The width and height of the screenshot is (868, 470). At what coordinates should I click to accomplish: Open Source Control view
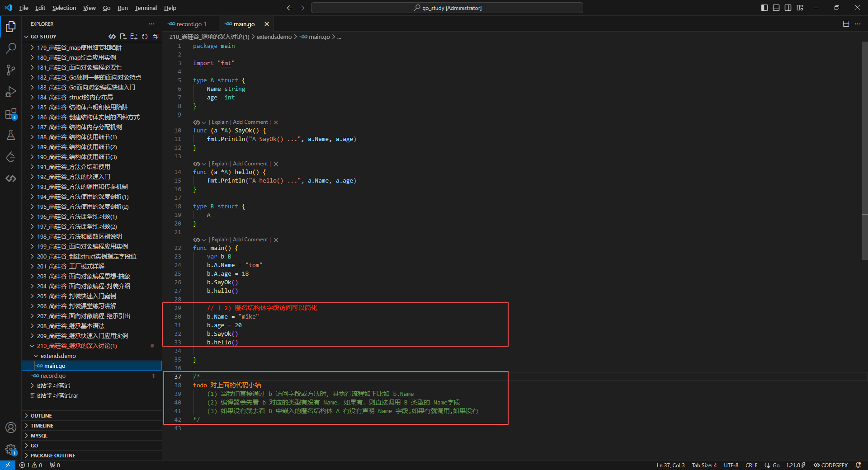11,70
